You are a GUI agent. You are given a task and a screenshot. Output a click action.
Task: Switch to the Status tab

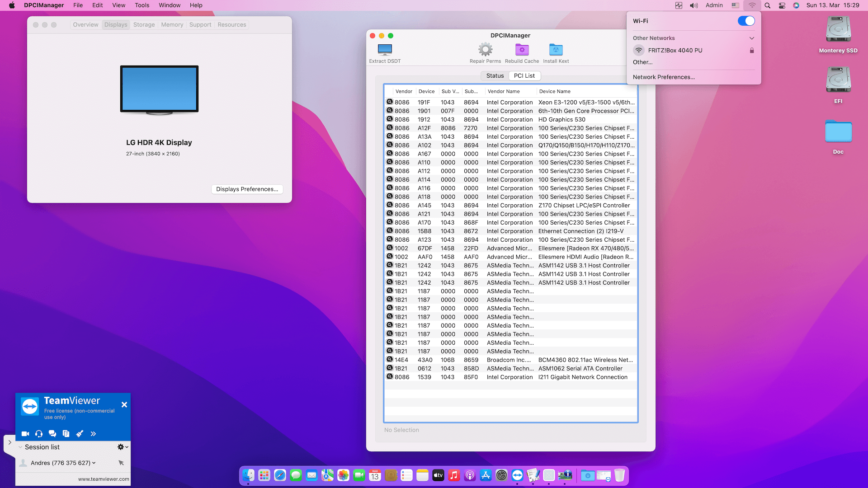pyautogui.click(x=495, y=76)
